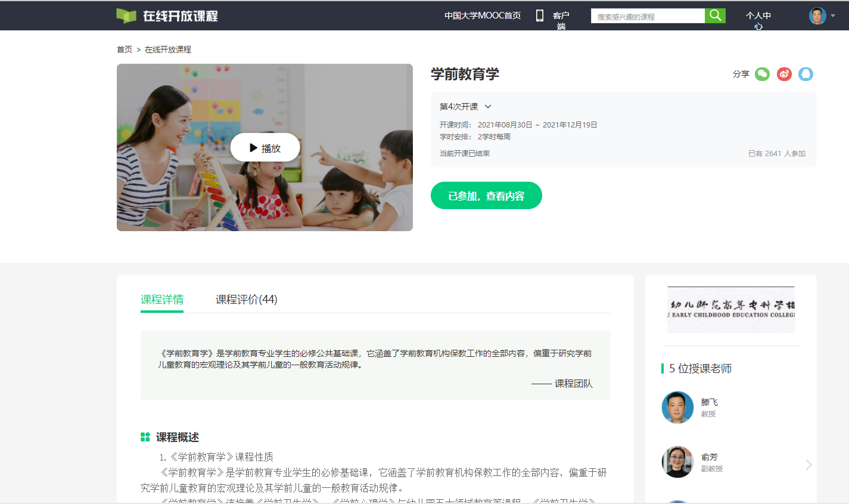
Task: Click the mobile phone client icon
Action: click(x=540, y=15)
